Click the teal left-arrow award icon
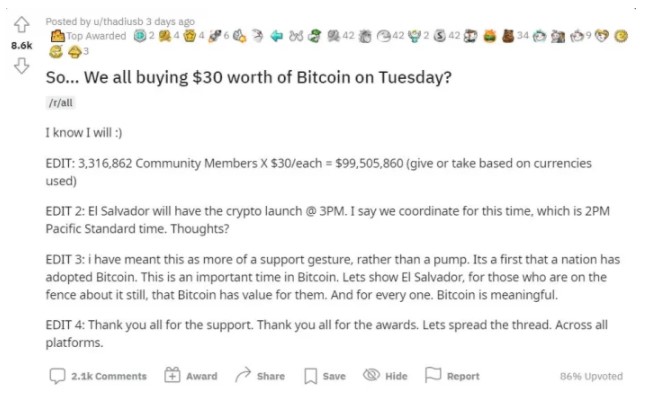The image size is (645, 403). point(276,37)
